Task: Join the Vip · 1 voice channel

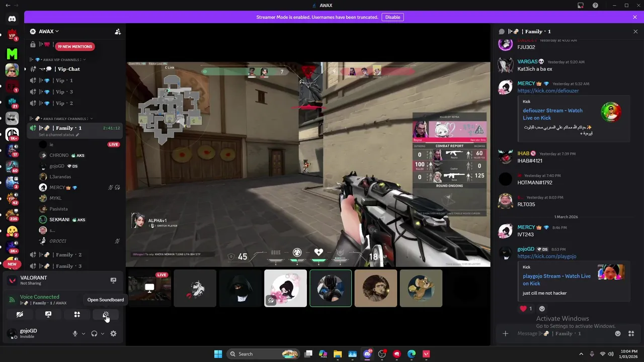Action: pos(74,80)
